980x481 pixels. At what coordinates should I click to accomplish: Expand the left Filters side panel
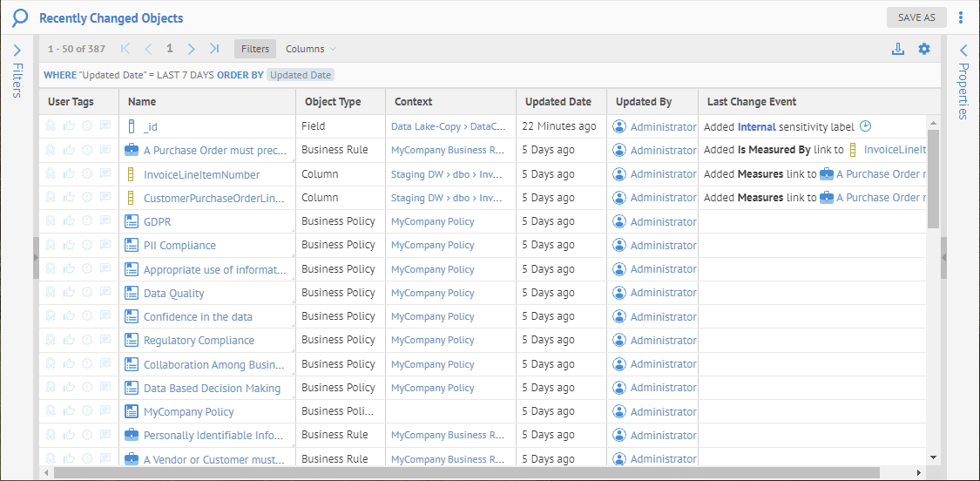click(17, 51)
